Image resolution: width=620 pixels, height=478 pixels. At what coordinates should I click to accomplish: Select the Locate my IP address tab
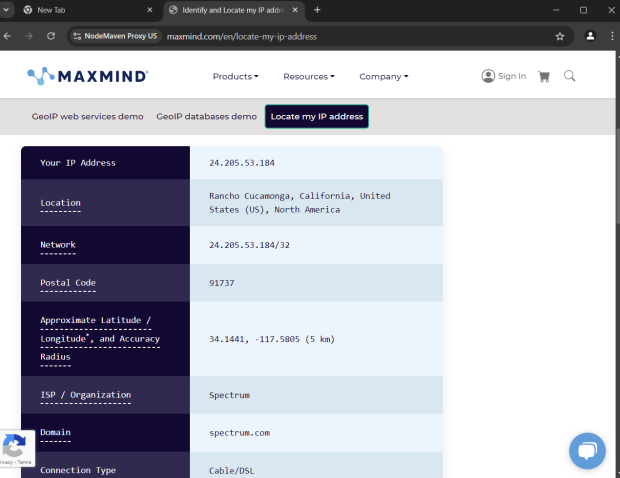coord(316,117)
